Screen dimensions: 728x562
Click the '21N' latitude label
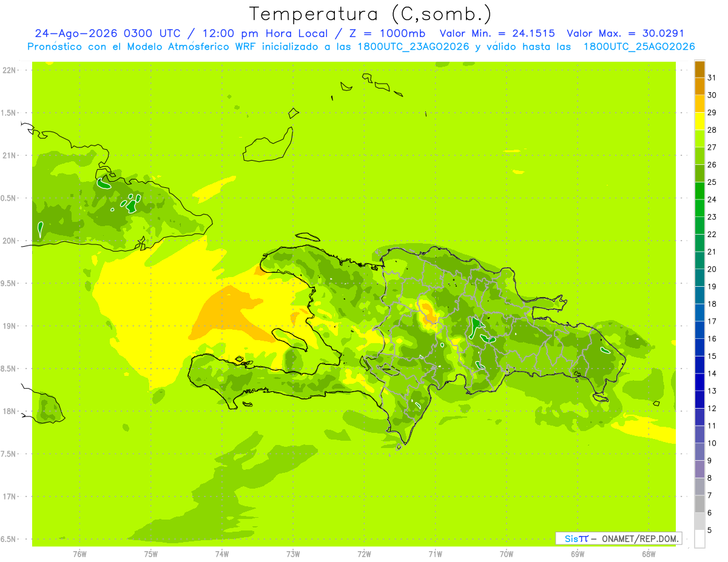click(10, 156)
